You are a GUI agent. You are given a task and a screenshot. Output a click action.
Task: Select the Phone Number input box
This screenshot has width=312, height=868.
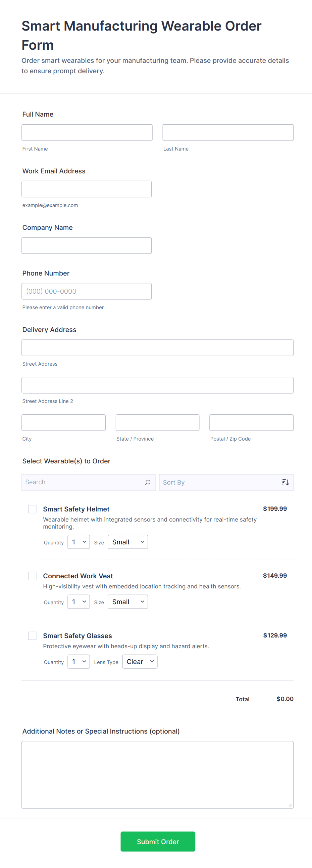point(87,291)
